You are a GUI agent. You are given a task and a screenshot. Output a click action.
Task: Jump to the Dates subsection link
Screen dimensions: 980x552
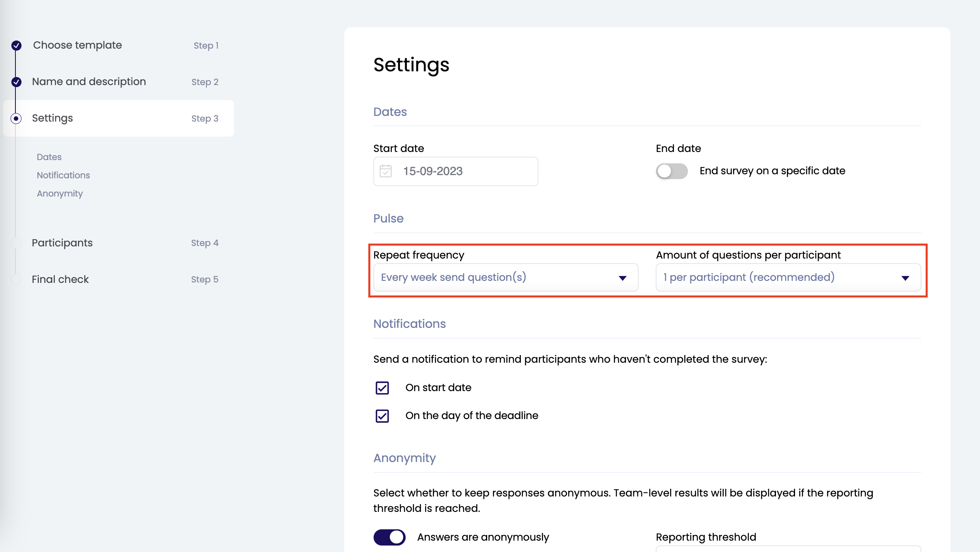[x=49, y=157]
